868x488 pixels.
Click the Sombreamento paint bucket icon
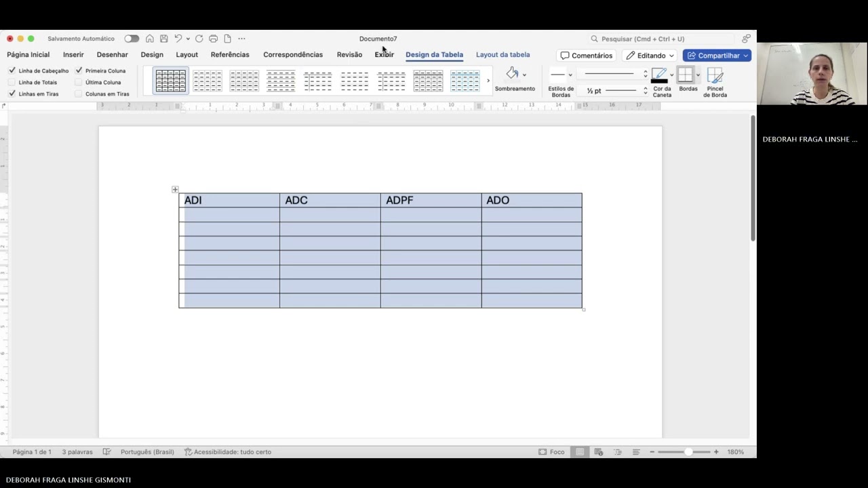coord(512,73)
